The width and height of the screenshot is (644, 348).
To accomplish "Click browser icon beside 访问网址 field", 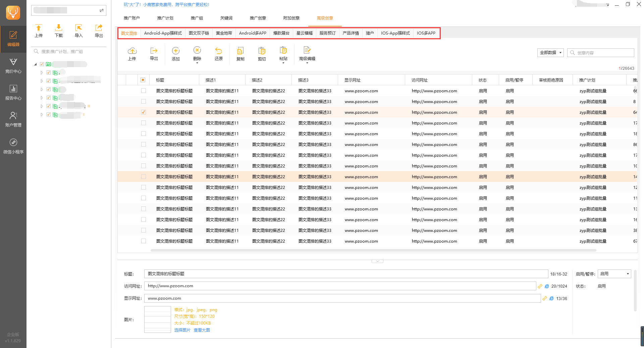I will tap(547, 286).
